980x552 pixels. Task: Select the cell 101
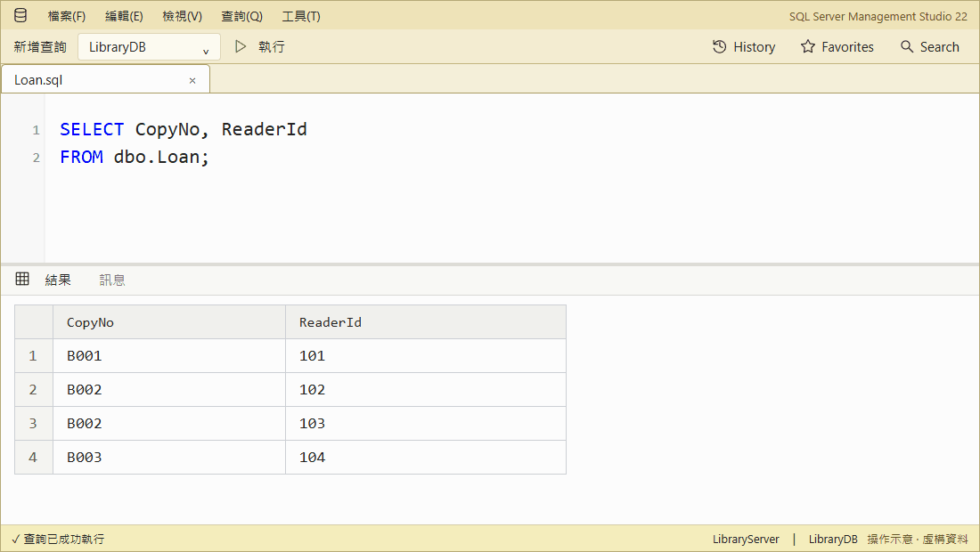point(426,356)
